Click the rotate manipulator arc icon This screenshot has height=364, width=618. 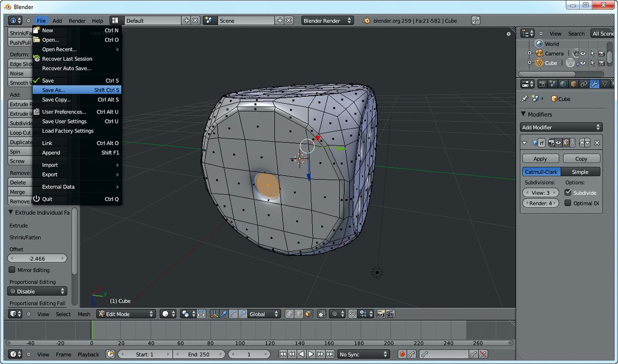(x=233, y=314)
